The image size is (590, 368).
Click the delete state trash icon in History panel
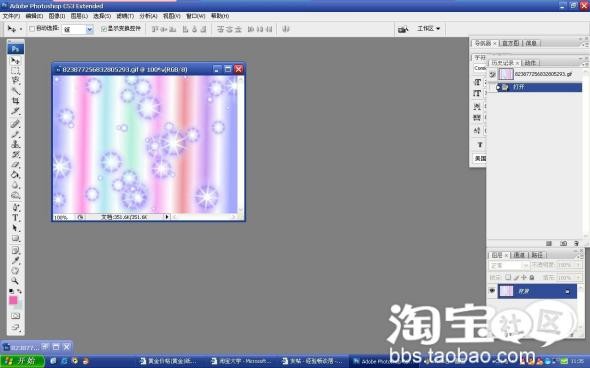coord(576,243)
